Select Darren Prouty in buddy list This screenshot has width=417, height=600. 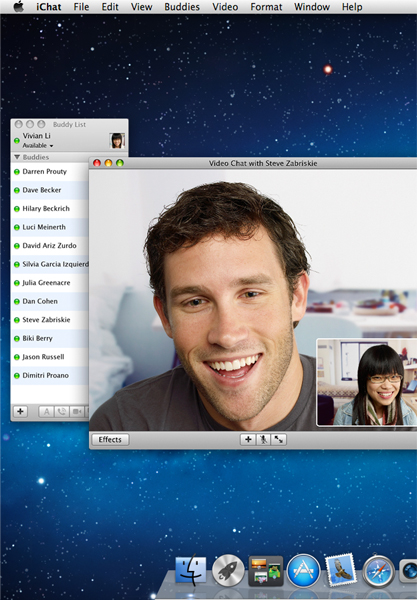click(x=50, y=172)
